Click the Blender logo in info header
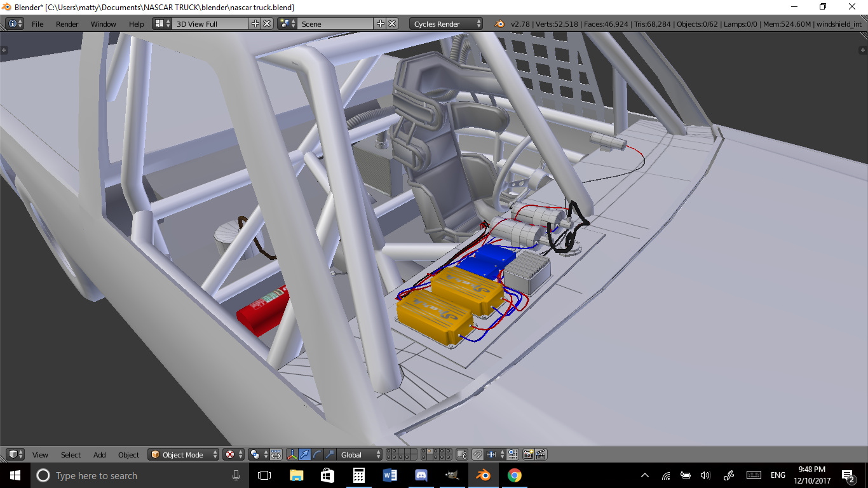The height and width of the screenshot is (488, 868). 499,24
